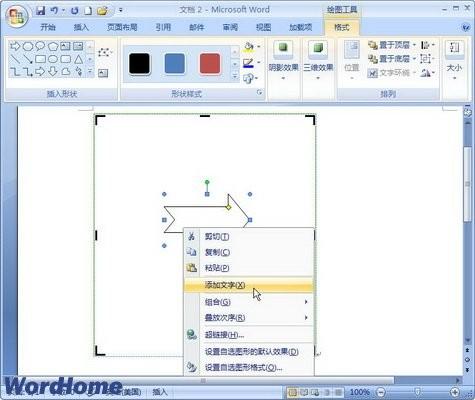The image size is (475, 400).
Task: Choose 超链接(H)... from context menu
Action: tap(249, 335)
